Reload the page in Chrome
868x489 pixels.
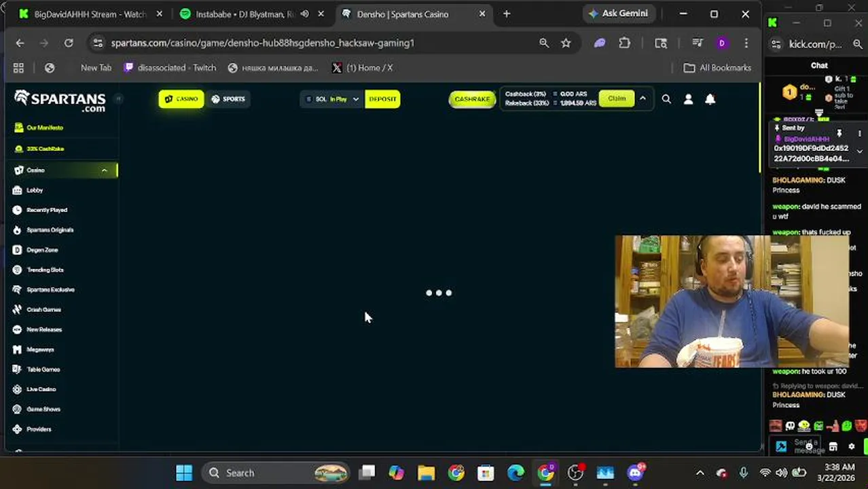point(69,43)
